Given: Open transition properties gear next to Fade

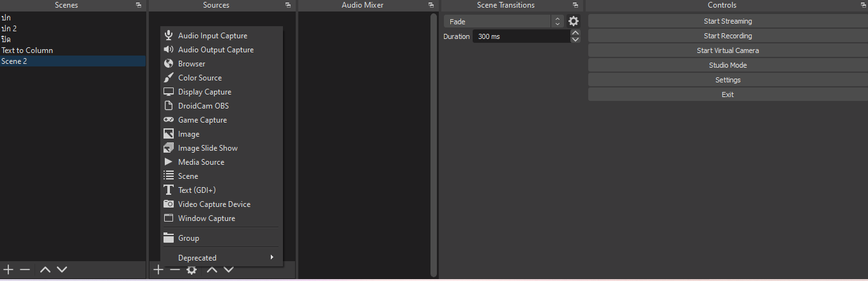Looking at the screenshot, I should (574, 21).
